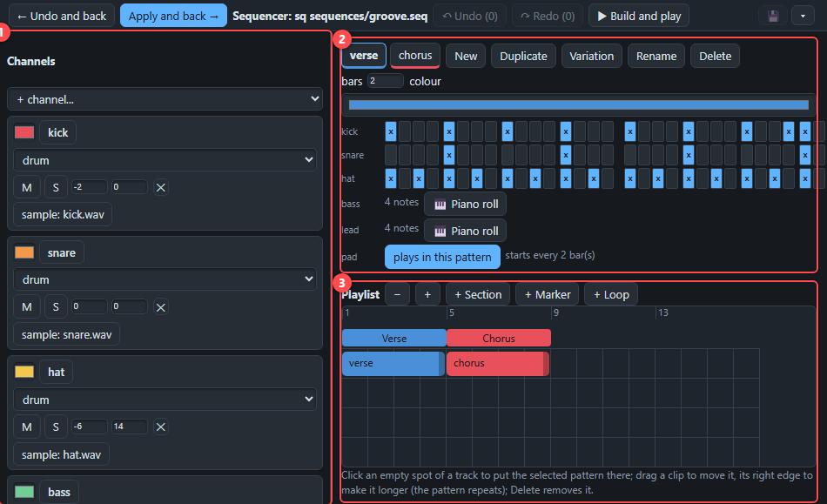Mute the kick channel with M
This screenshot has height=504, width=827.
pos(27,187)
